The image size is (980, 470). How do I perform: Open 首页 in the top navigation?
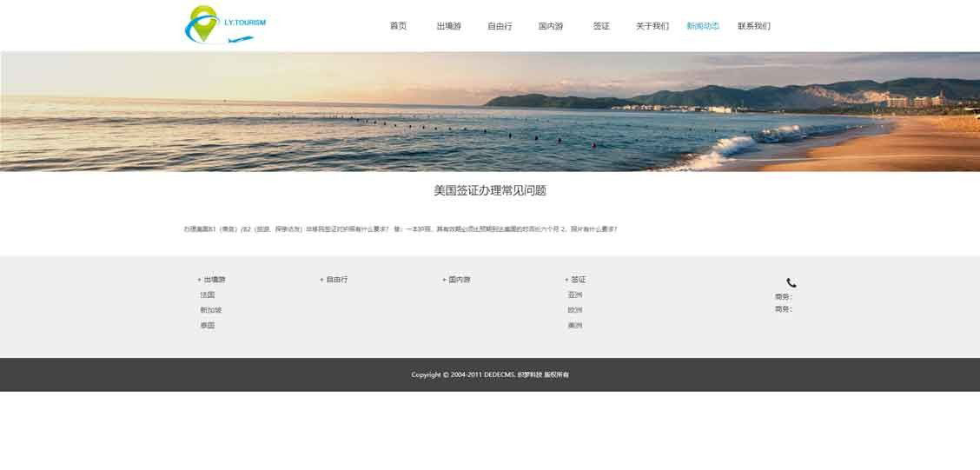pyautogui.click(x=398, y=26)
